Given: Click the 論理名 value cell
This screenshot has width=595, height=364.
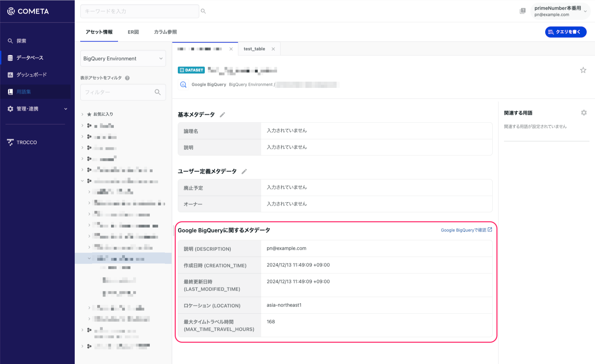Looking at the screenshot, I should (x=376, y=131).
